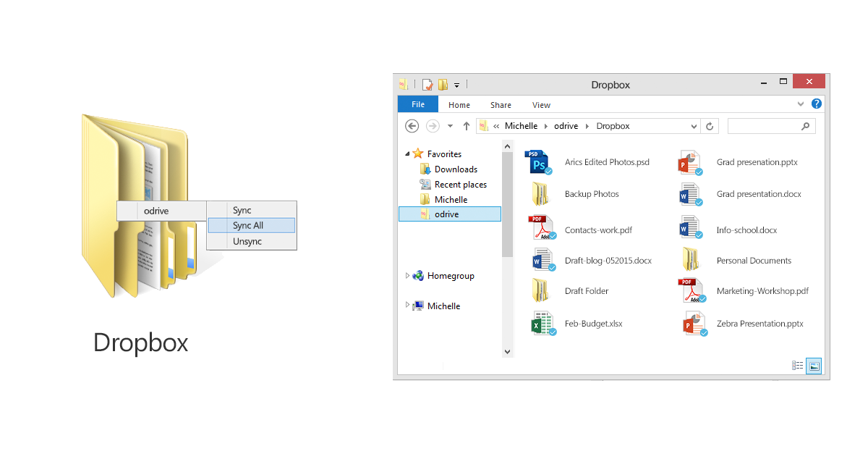The width and height of the screenshot is (868, 454).
Task: Click Properties icon in quick access toolbar
Action: click(x=427, y=85)
